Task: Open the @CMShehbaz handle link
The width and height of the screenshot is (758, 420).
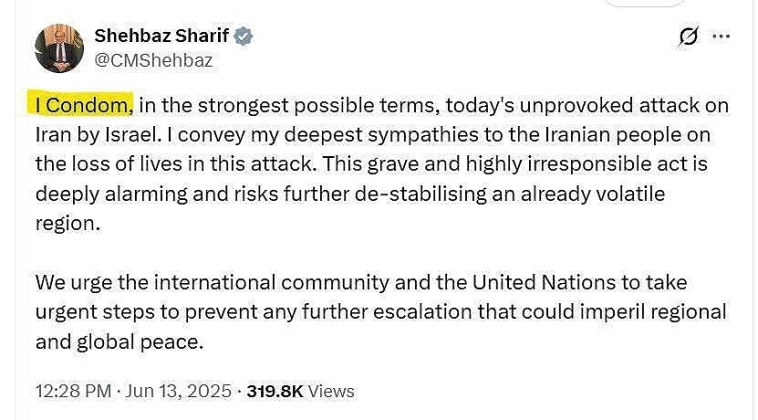Action: point(153,60)
